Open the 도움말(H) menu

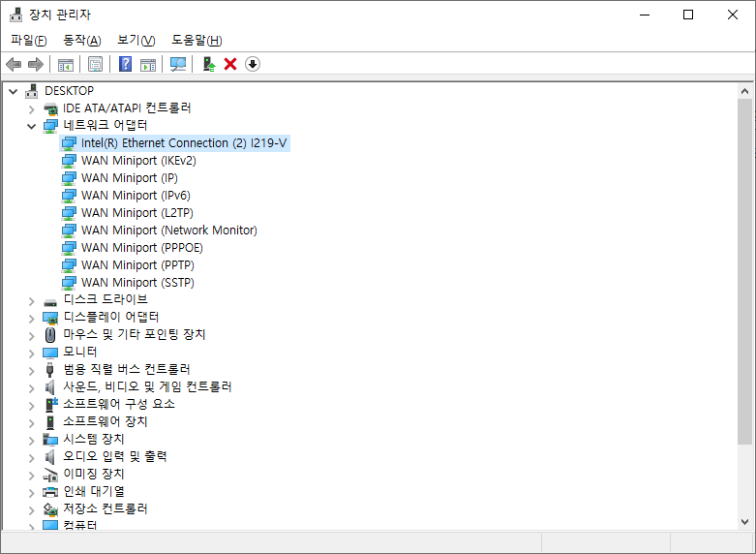click(197, 40)
